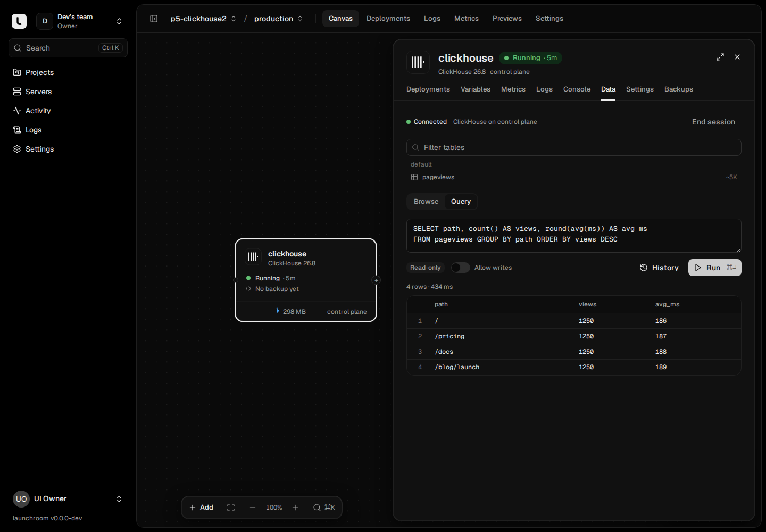Open the Projects sidebar item
Screen dimensions: 766x532
click(68, 72)
